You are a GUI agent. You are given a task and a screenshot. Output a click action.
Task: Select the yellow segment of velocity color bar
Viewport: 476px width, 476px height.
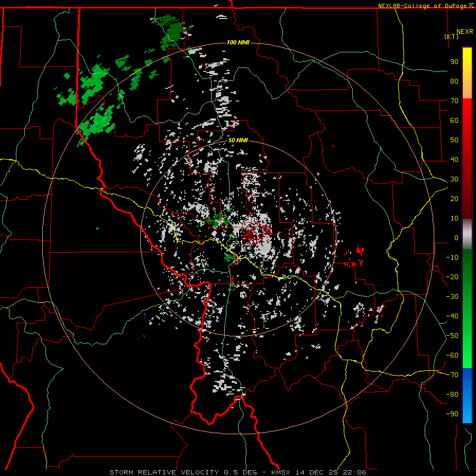pyautogui.click(x=467, y=73)
